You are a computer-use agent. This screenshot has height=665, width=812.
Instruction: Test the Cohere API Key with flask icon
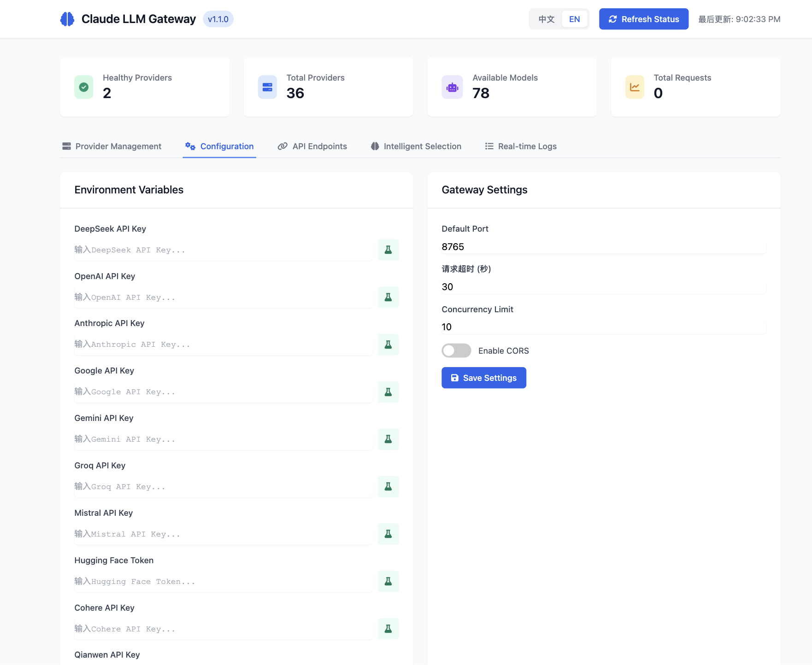coord(388,629)
